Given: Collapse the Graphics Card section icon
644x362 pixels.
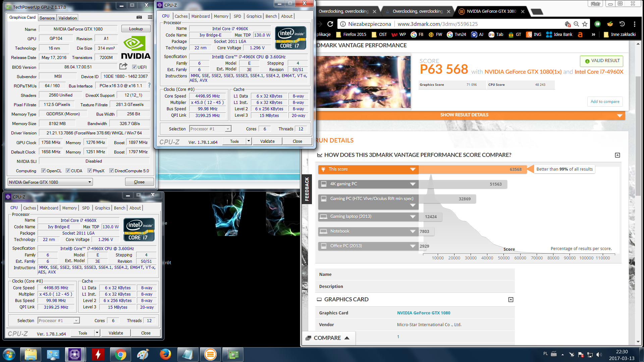Looking at the screenshot, I should [x=511, y=300].
